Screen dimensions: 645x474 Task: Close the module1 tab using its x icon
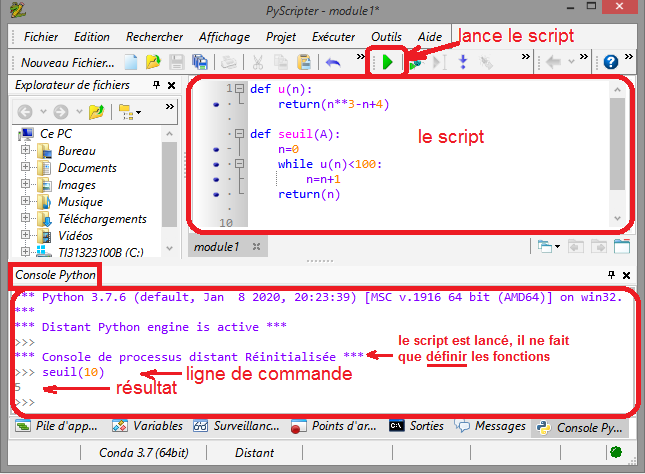point(256,246)
